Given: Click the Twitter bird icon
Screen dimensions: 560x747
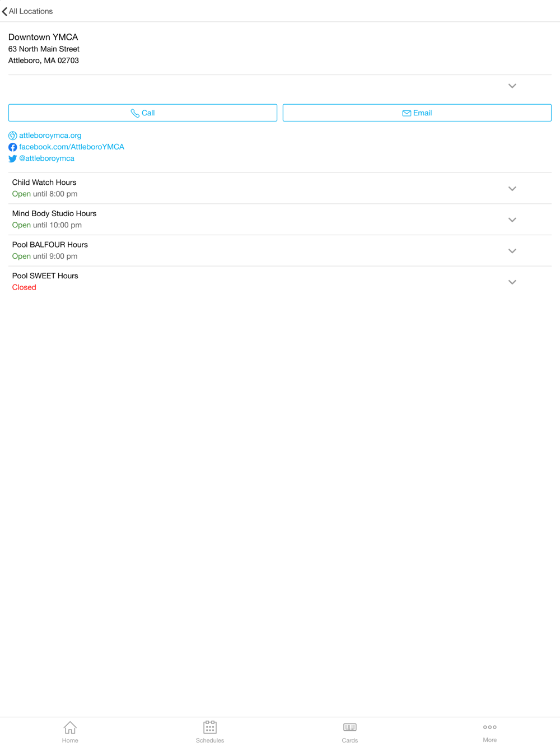Looking at the screenshot, I should (13, 158).
